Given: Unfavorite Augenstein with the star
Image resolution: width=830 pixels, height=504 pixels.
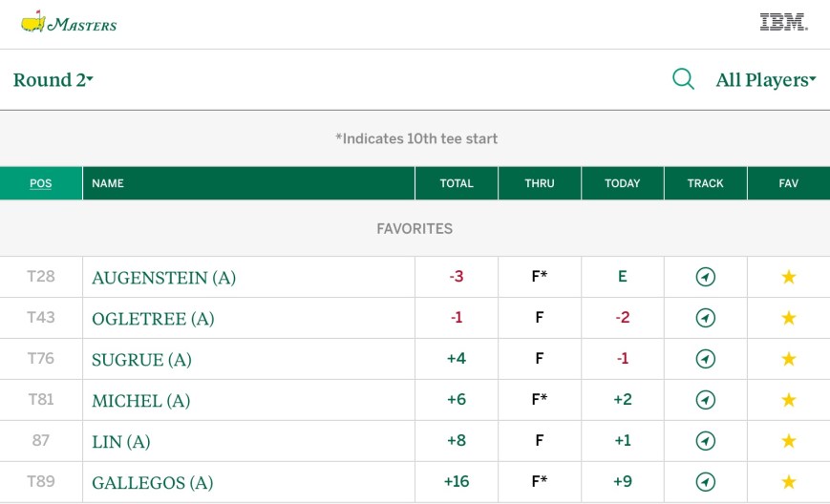Looking at the screenshot, I should click(789, 278).
